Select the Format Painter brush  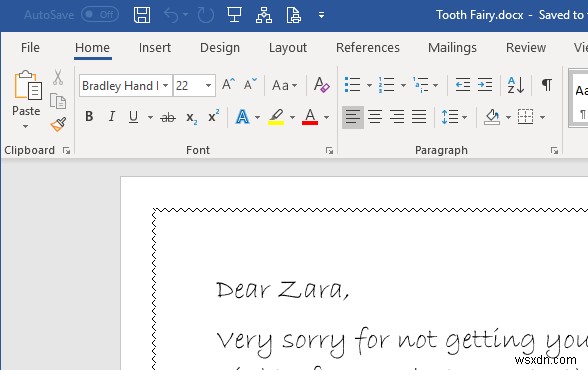pyautogui.click(x=58, y=124)
